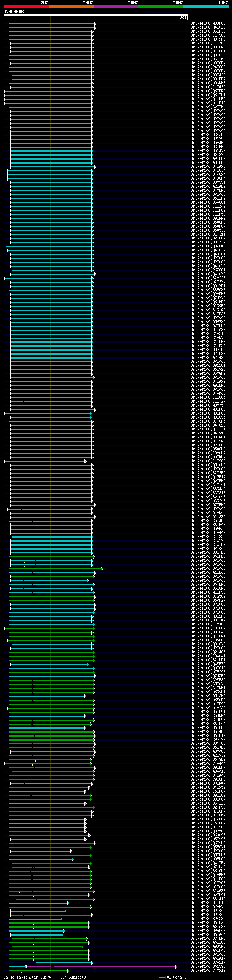Viewport: 232px width, 980px height.
Task: Select hit label UniRef100_A8JF66
Action: pyautogui.click(x=208, y=24)
